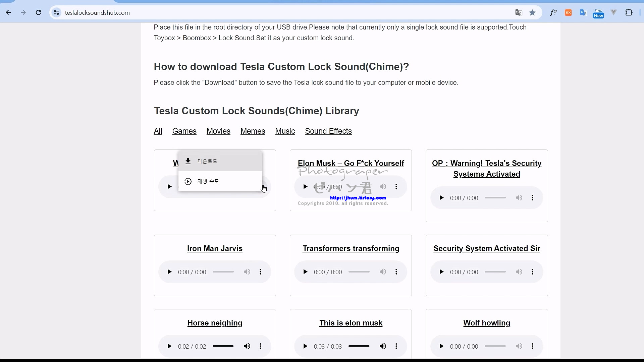Play the Transformers transforming audio

click(x=305, y=272)
